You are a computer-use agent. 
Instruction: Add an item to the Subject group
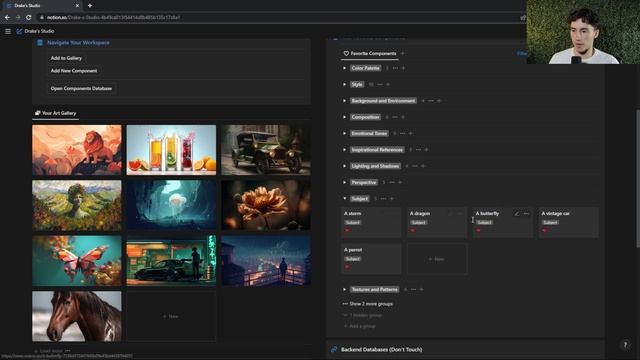(x=391, y=199)
